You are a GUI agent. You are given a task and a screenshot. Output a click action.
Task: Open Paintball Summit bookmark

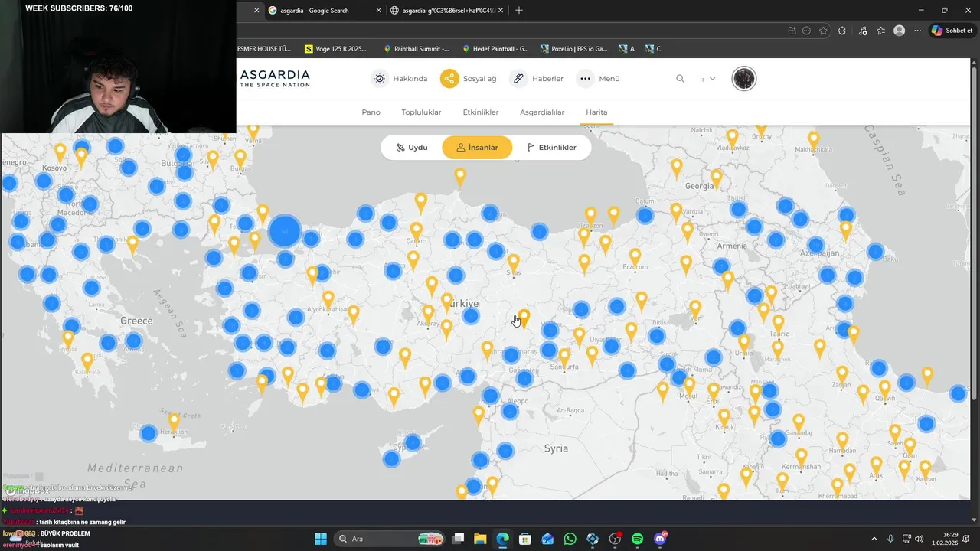[416, 49]
